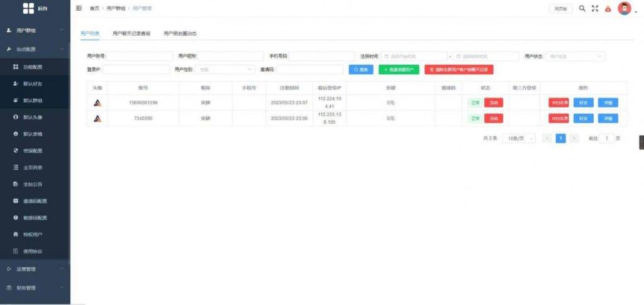Expand the 用户群组 sidebar menu
Viewport: 644px width, 305px height.
click(35, 30)
